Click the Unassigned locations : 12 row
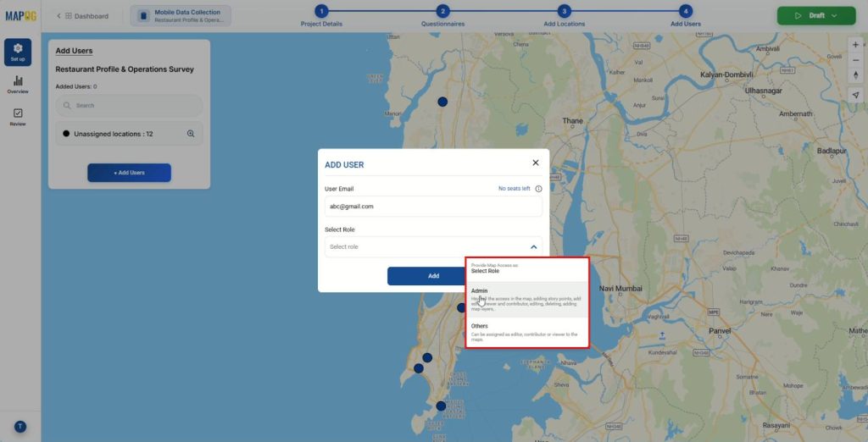The height and width of the screenshot is (442, 868). [x=129, y=133]
